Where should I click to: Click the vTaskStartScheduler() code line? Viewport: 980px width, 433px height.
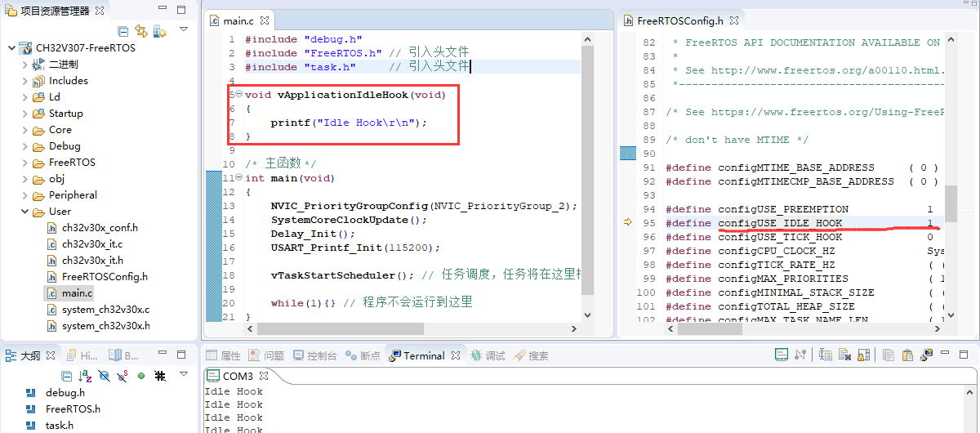pyautogui.click(x=425, y=275)
